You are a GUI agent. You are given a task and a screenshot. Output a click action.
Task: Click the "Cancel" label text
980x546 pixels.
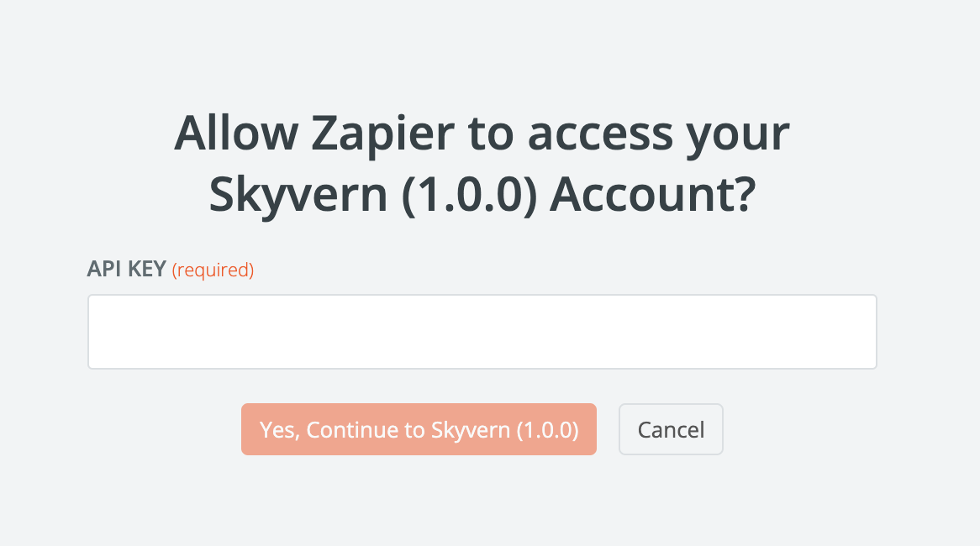671,430
